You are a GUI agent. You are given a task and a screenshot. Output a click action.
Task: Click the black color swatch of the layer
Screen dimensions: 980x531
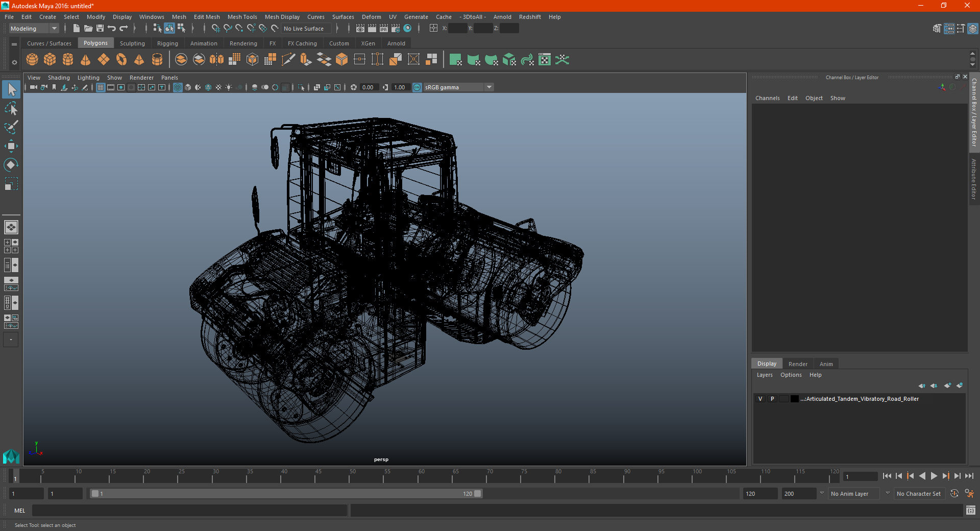click(x=794, y=399)
